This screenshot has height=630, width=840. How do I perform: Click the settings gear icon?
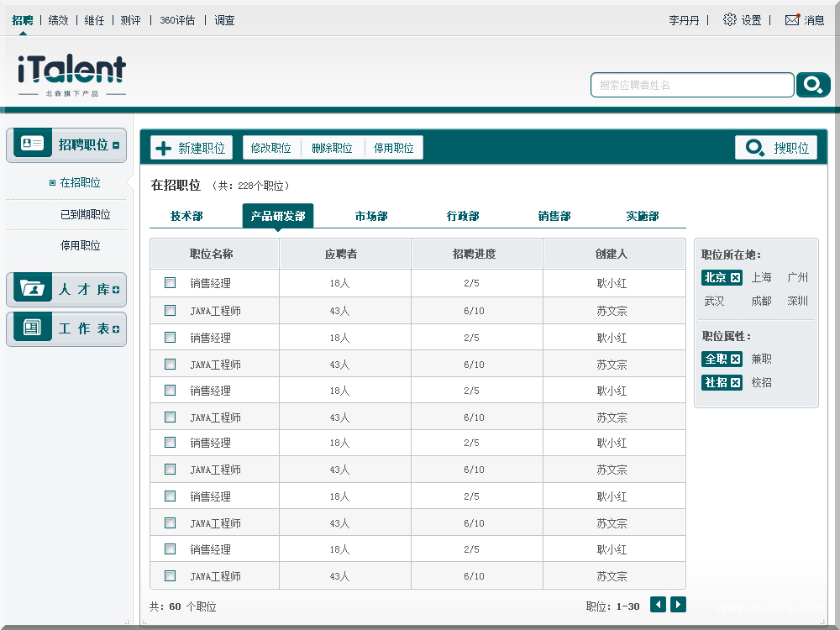[729, 20]
